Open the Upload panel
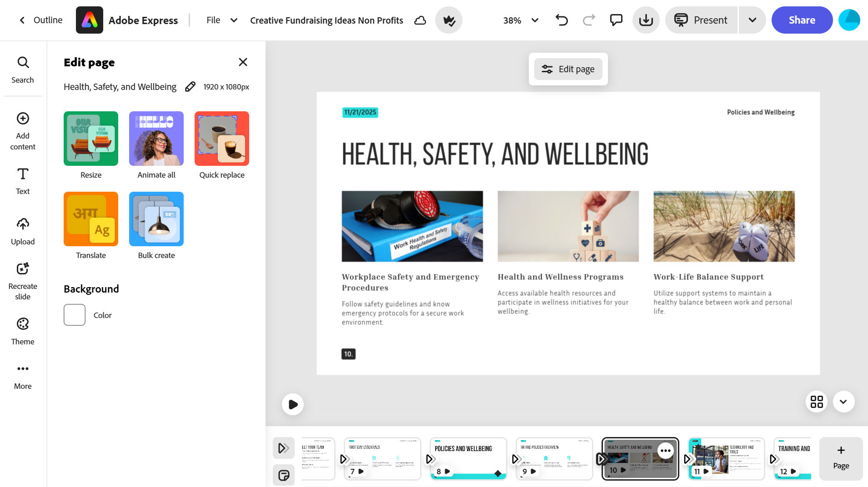The width and height of the screenshot is (868, 487). (x=22, y=231)
